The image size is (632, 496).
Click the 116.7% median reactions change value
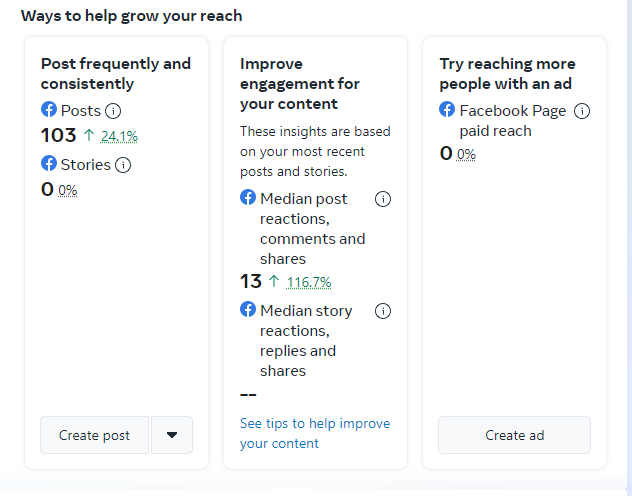click(x=308, y=283)
